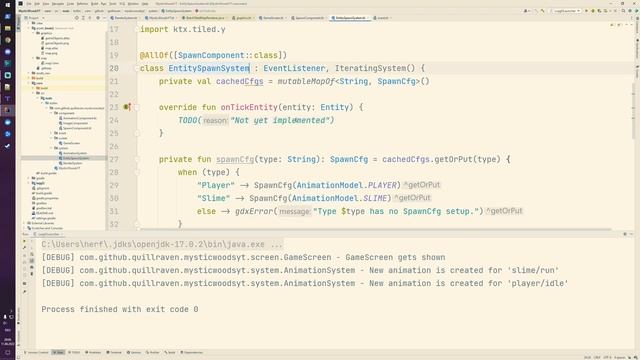The image size is (640, 360).
Task: Open the Problems tool window button
Action: [x=93, y=352]
